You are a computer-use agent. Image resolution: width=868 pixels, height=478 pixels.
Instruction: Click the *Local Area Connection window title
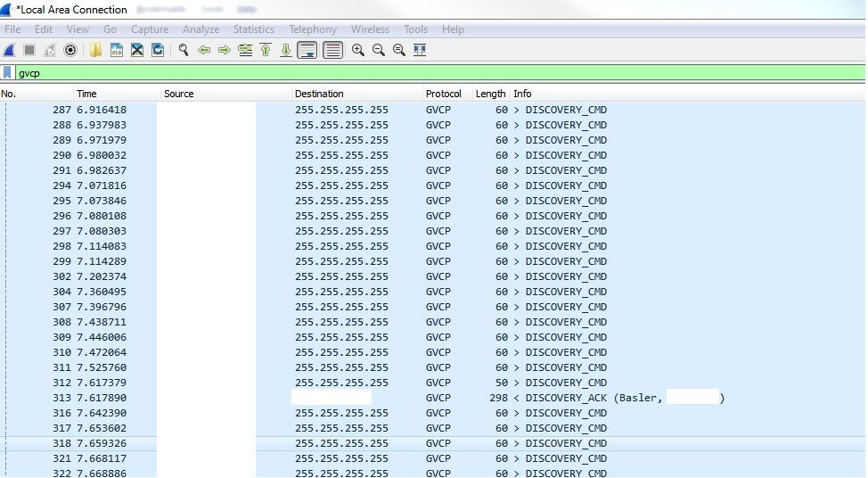(x=71, y=10)
